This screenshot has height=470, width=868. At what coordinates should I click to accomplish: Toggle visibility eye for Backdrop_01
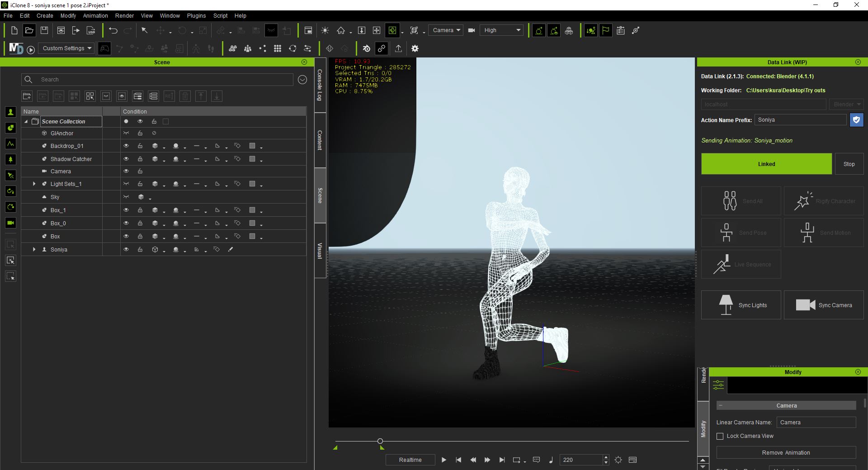pyautogui.click(x=126, y=146)
